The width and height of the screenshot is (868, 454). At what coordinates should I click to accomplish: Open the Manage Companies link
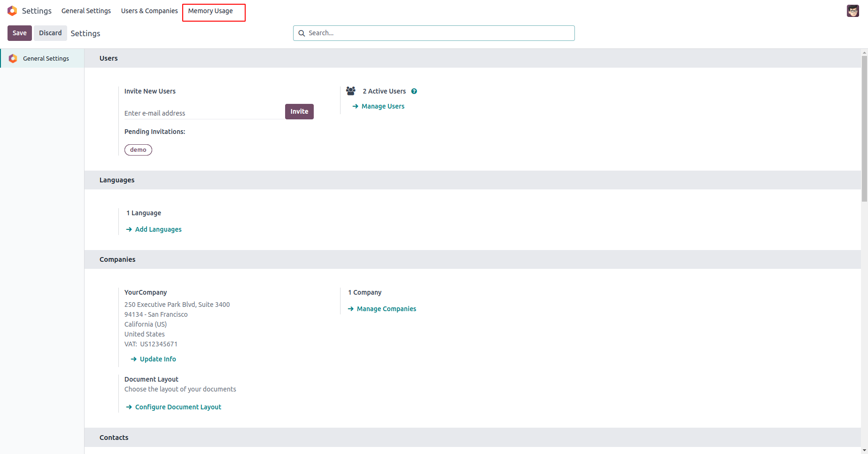coord(386,309)
